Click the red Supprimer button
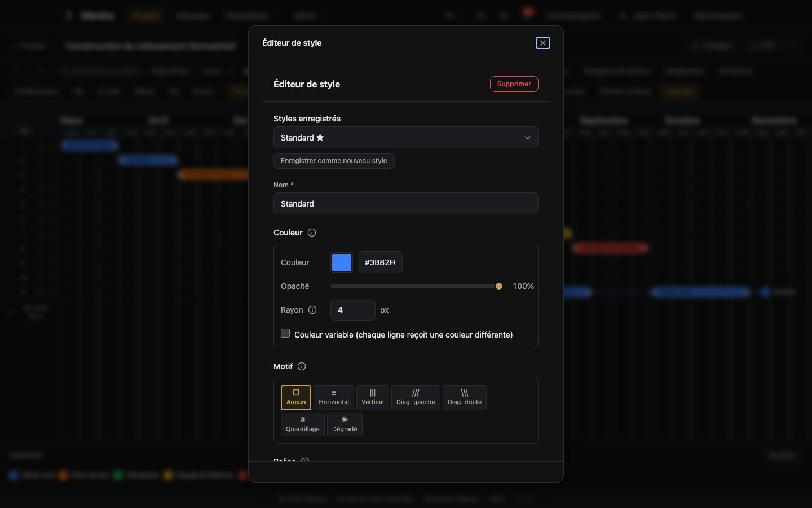Image resolution: width=812 pixels, height=508 pixels. click(514, 84)
